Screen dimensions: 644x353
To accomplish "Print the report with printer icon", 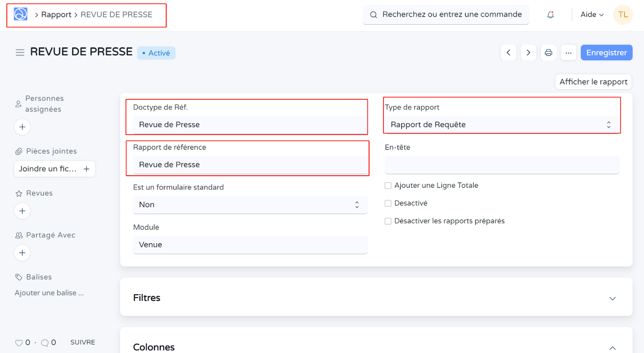I will 548,53.
